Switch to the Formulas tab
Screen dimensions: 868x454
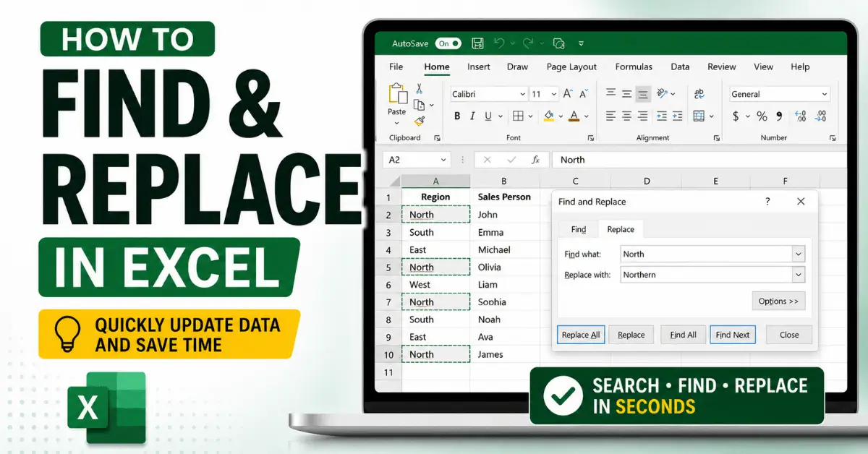click(x=634, y=67)
